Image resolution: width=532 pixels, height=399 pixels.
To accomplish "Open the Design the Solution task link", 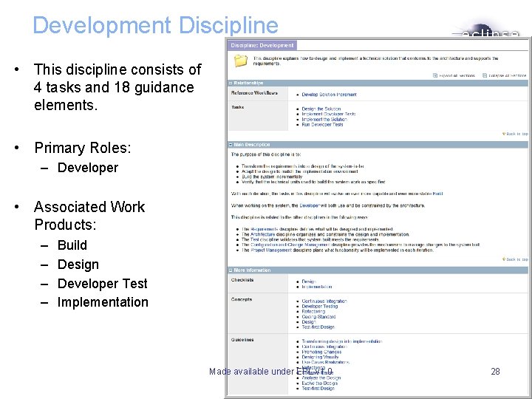I will point(321,109).
